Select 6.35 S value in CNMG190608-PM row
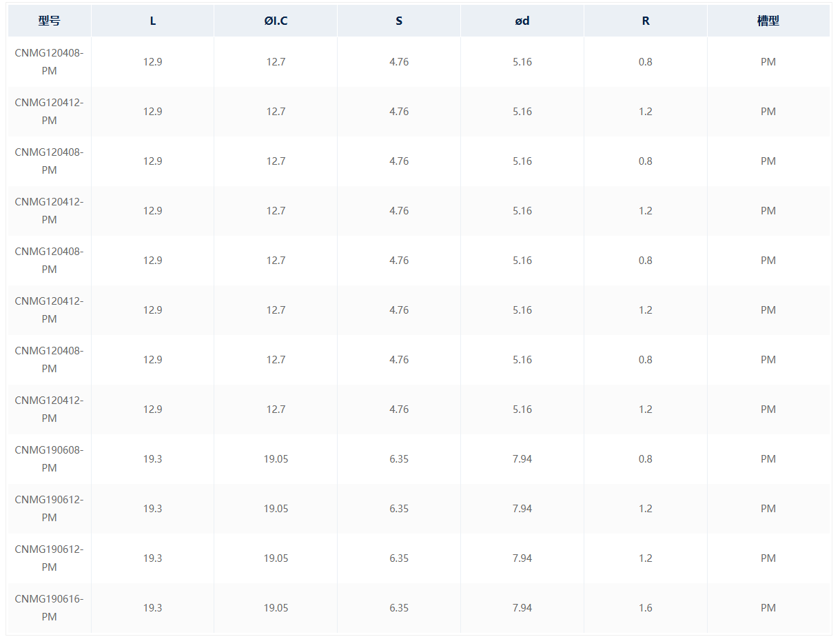The height and width of the screenshot is (637, 840). point(399,459)
